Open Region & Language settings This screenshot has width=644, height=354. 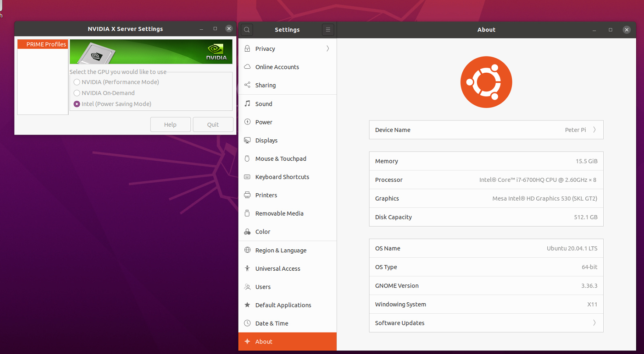(x=288, y=250)
